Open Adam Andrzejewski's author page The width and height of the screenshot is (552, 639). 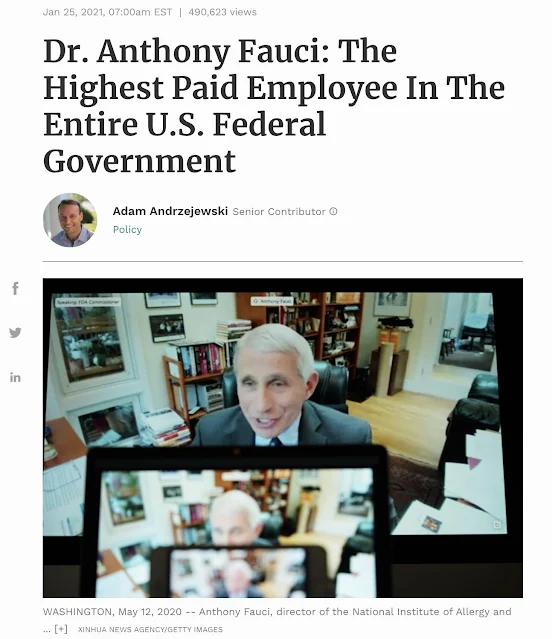coord(170,211)
